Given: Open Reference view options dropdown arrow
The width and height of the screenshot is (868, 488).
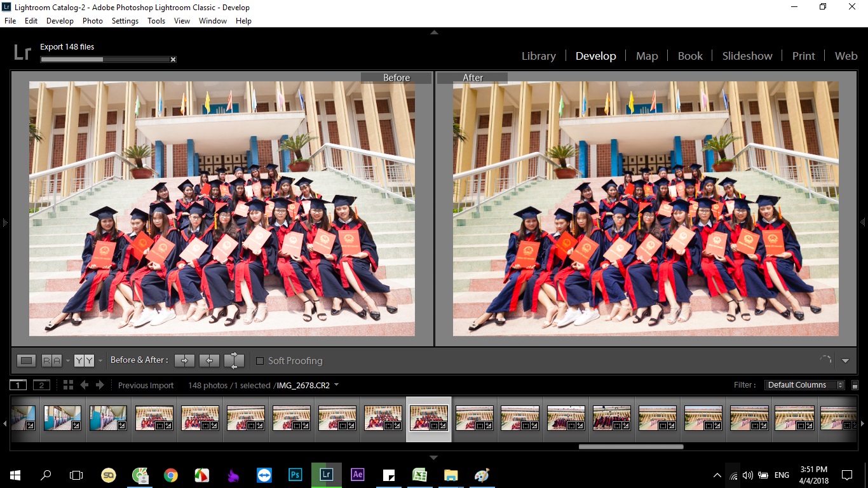Looking at the screenshot, I should click(67, 361).
